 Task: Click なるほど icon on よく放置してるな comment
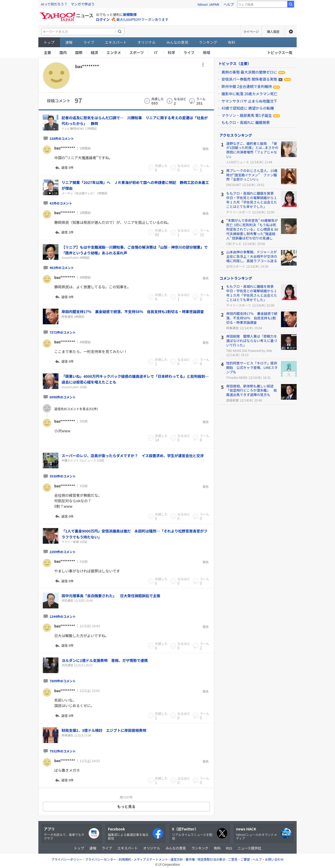[x=173, y=297]
